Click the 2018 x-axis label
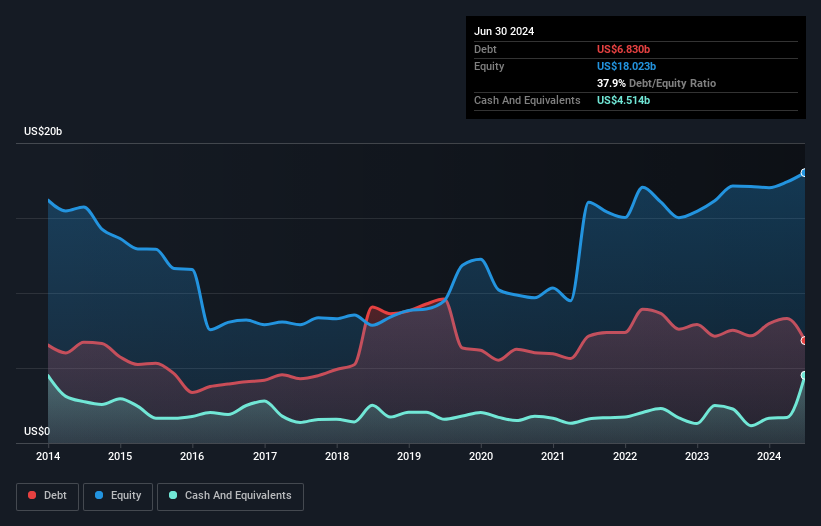 point(337,456)
